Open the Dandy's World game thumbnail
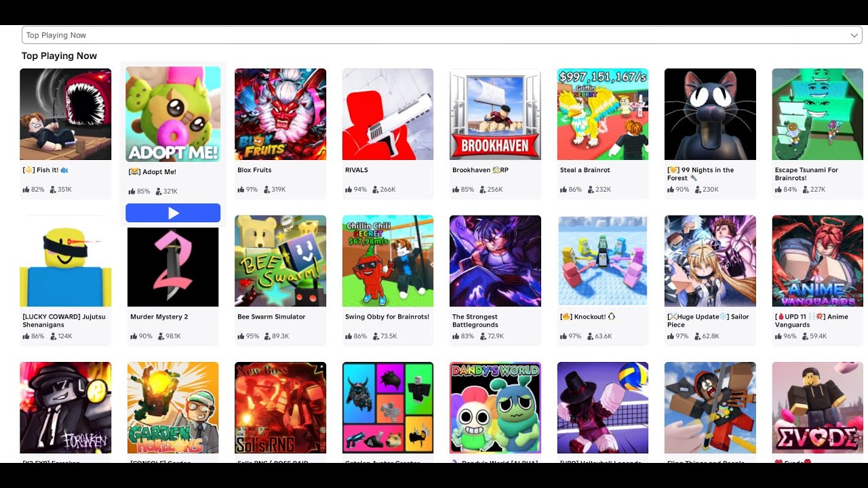This screenshot has width=868, height=488. coord(495,407)
